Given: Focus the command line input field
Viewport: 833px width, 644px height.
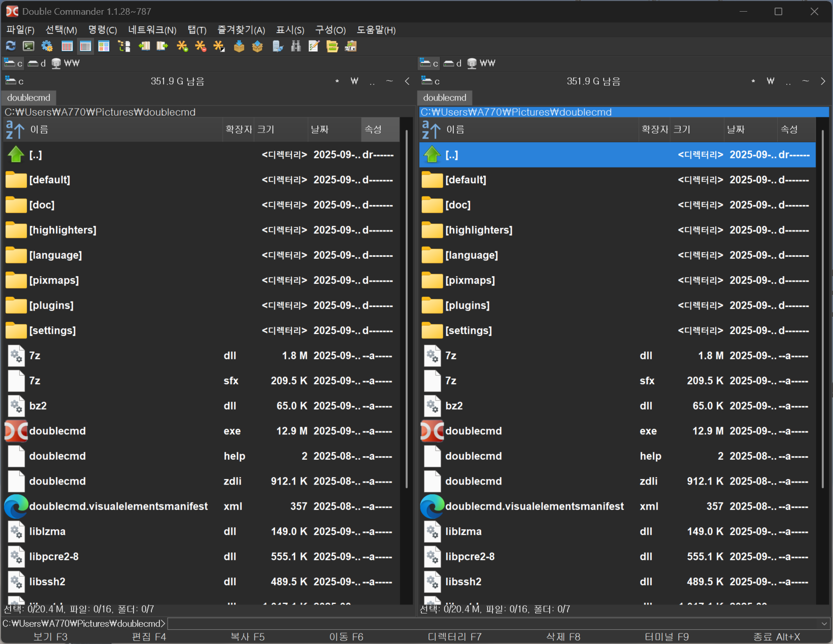Looking at the screenshot, I should [x=492, y=623].
